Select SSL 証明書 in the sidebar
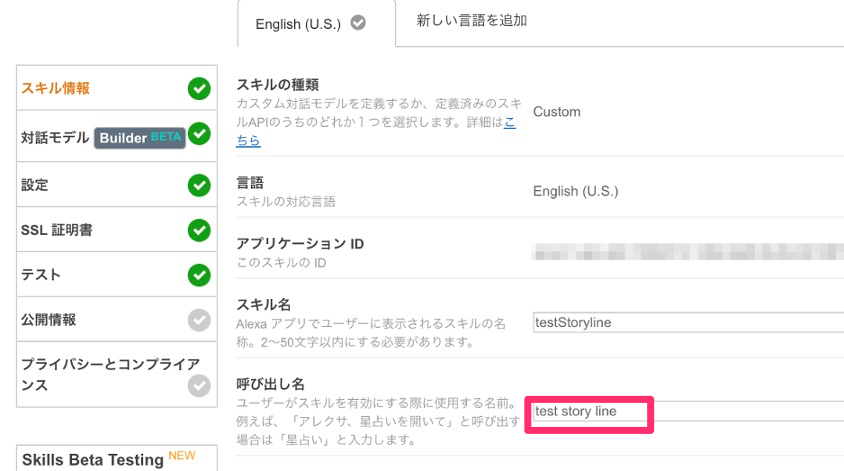The height and width of the screenshot is (471, 844). pos(57,230)
